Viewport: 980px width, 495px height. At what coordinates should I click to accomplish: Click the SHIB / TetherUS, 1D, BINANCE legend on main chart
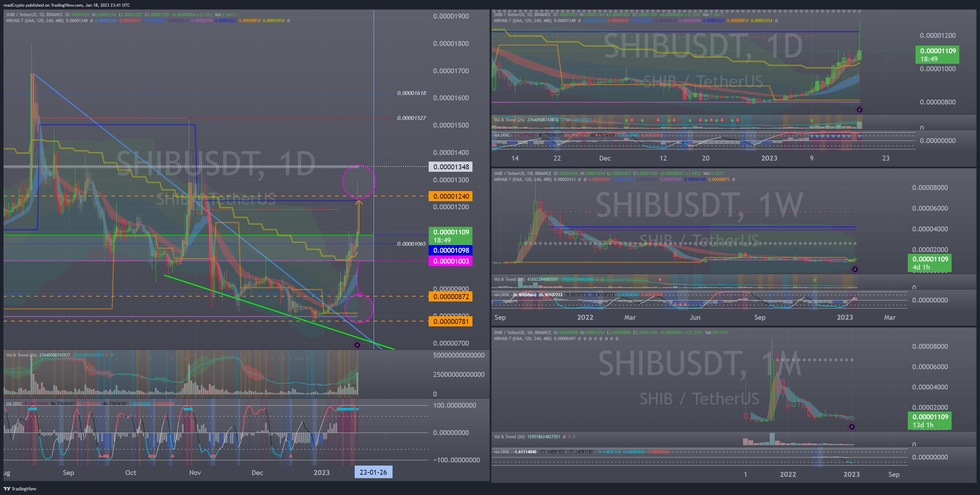[34, 15]
